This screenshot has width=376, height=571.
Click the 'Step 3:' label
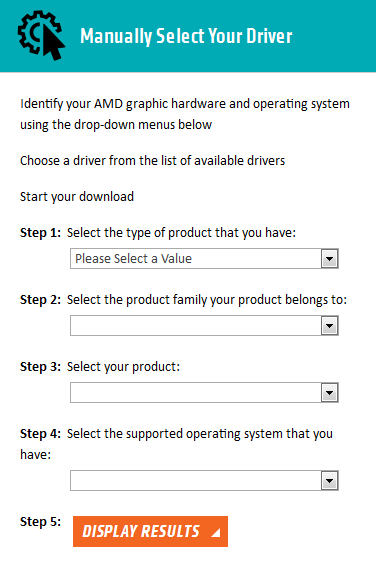click(x=40, y=366)
